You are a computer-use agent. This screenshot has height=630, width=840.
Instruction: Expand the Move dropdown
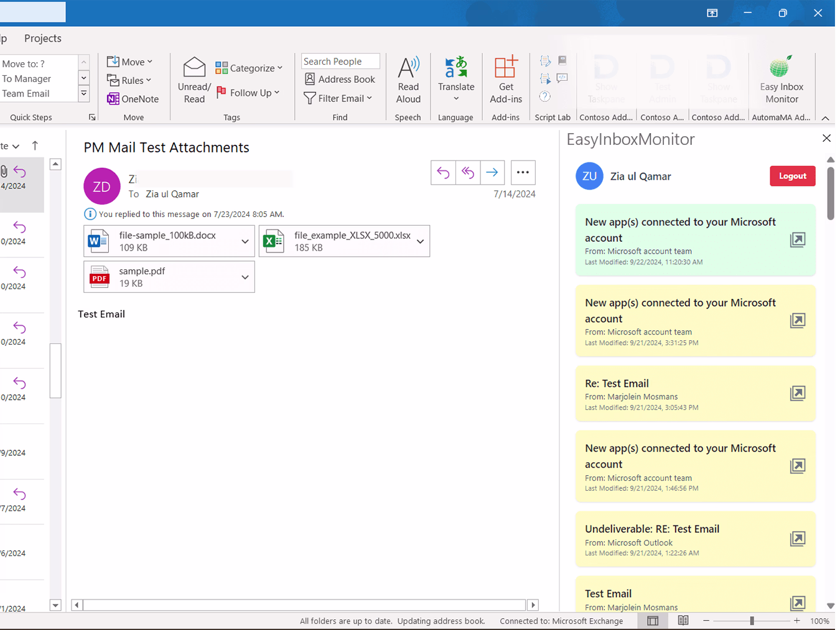[129, 62]
